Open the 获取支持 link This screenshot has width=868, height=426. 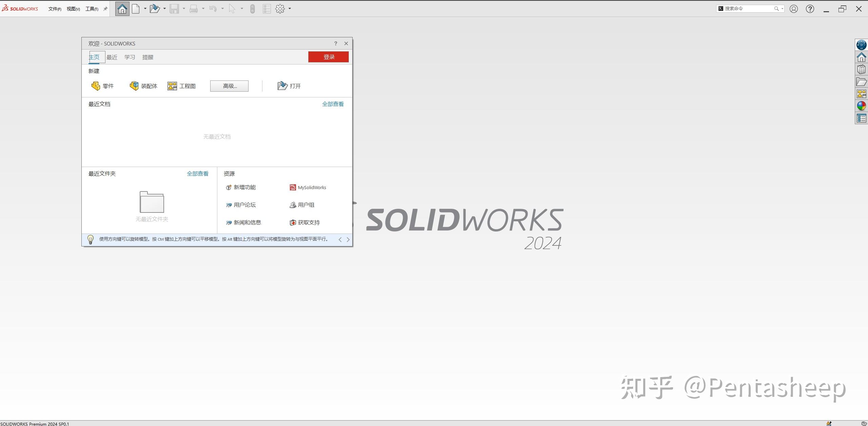304,223
